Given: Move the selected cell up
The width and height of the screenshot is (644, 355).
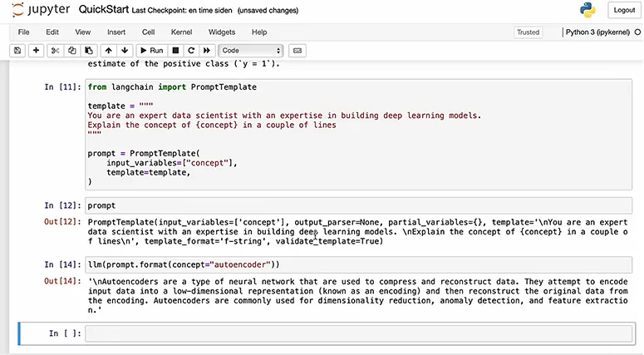Looking at the screenshot, I should coord(109,51).
